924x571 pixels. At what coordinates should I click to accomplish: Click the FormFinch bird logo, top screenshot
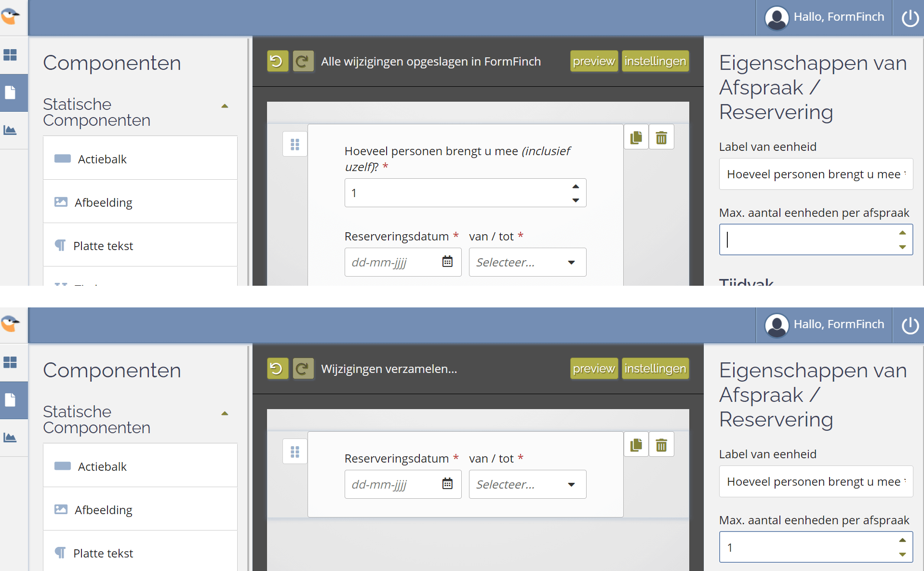coord(10,16)
